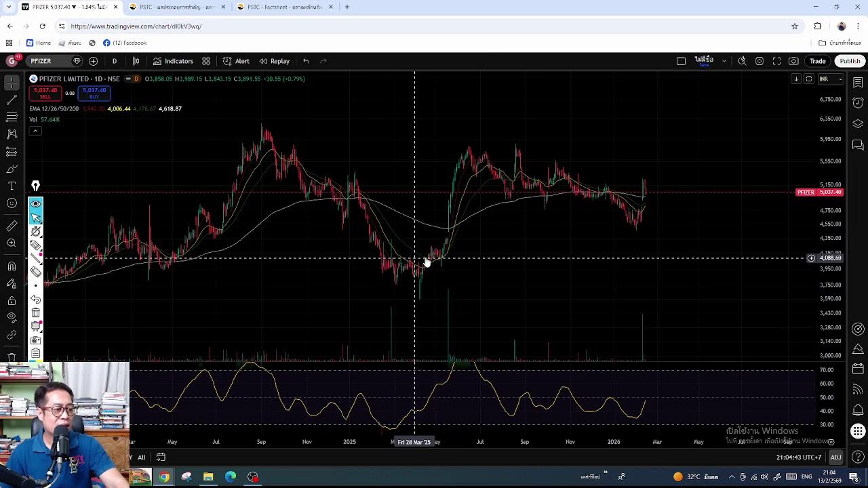868x488 pixels.
Task: Open the candlestick chart style selector
Action: point(136,61)
